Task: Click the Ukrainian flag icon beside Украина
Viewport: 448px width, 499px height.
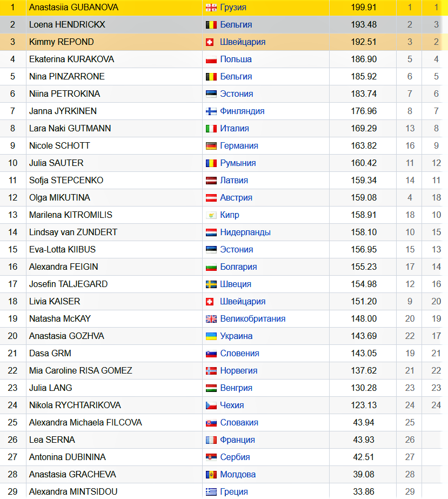Action: coord(211,336)
